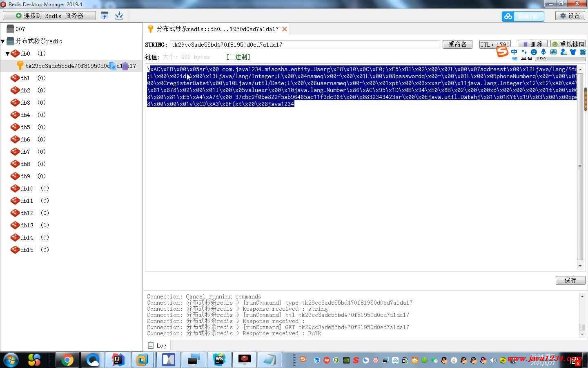
Task: Click the 分布式秒杀redis server icon
Action: [11, 41]
